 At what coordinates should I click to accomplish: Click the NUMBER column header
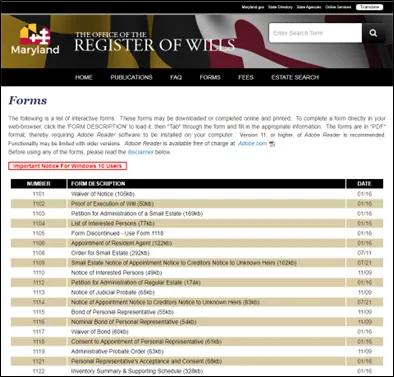[38, 184]
